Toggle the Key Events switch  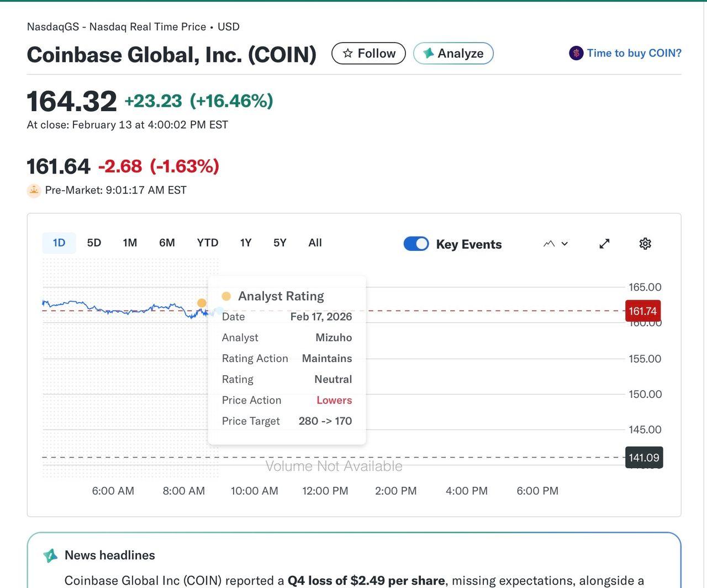pos(416,244)
